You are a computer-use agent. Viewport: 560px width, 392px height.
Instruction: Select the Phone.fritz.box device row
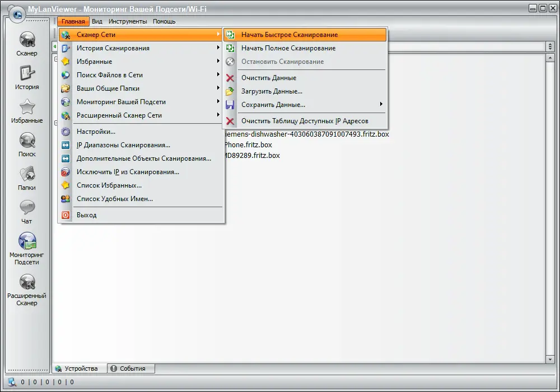pyautogui.click(x=248, y=145)
